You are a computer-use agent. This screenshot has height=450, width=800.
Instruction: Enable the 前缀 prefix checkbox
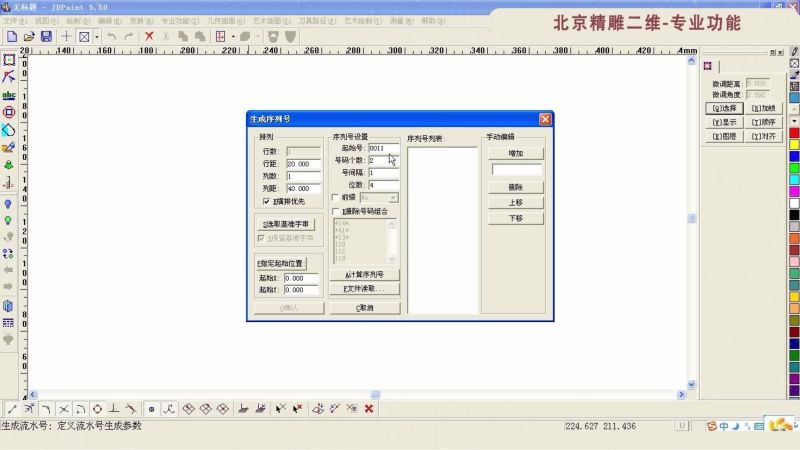(336, 198)
